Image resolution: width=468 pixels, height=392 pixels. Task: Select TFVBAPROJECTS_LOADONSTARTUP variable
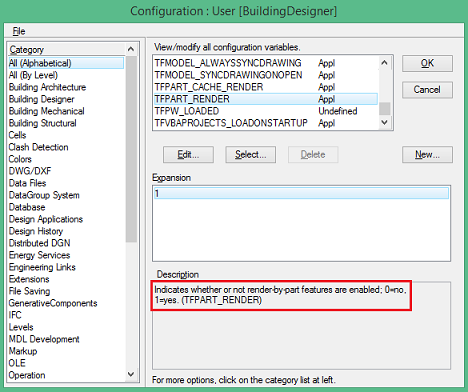pyautogui.click(x=266, y=123)
